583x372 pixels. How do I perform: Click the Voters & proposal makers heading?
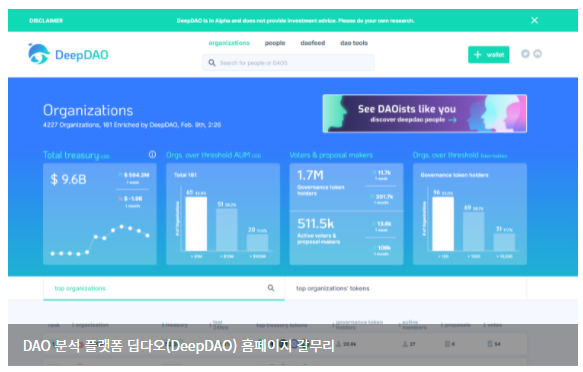point(331,155)
